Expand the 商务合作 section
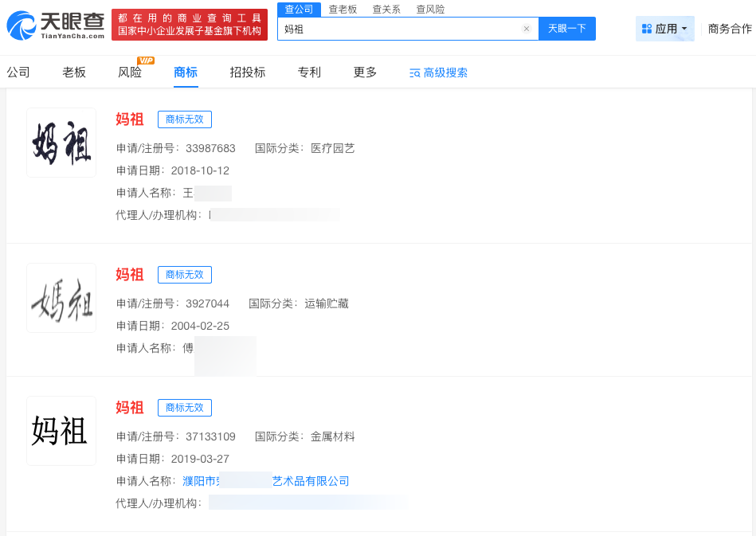This screenshot has height=536, width=756. pyautogui.click(x=730, y=26)
